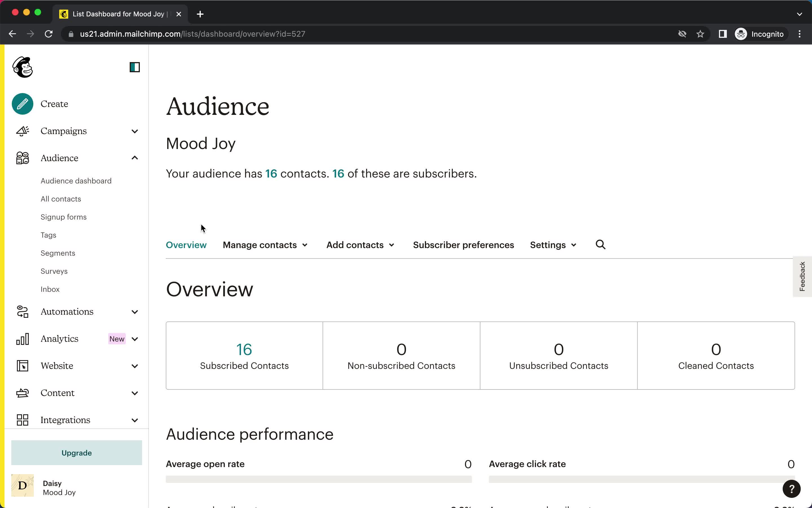Click the Content icon in sidebar
The width and height of the screenshot is (812, 508).
point(23,393)
